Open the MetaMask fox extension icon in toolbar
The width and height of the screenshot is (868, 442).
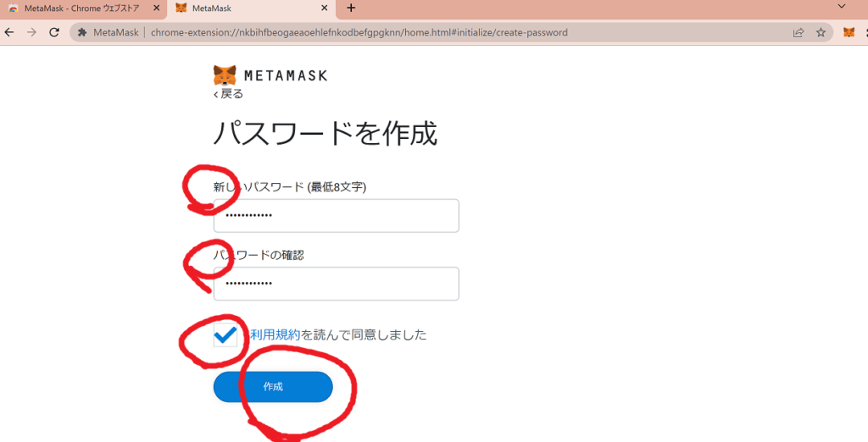tap(849, 33)
